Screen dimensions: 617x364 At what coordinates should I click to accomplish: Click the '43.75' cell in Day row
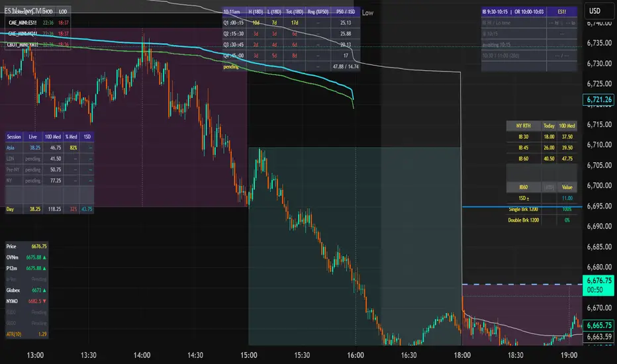pyautogui.click(x=87, y=209)
